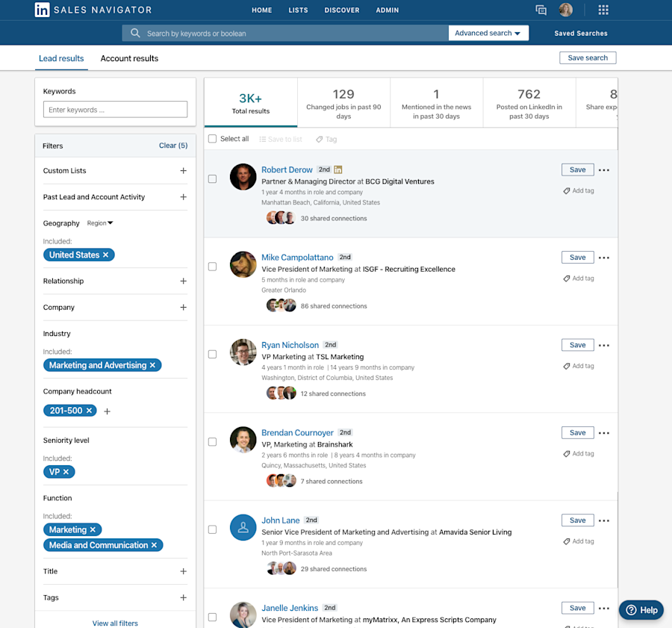Open more options for Robert Derow
Screen dimensions: 672x628
point(604,170)
